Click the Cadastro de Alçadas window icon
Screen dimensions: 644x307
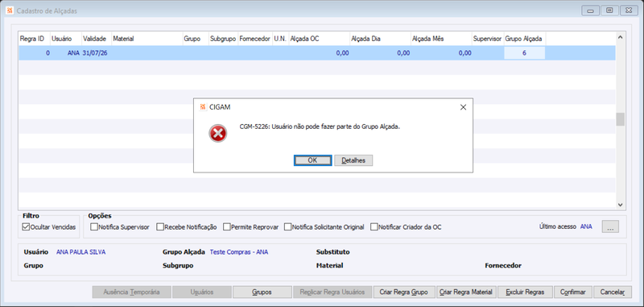[10, 10]
